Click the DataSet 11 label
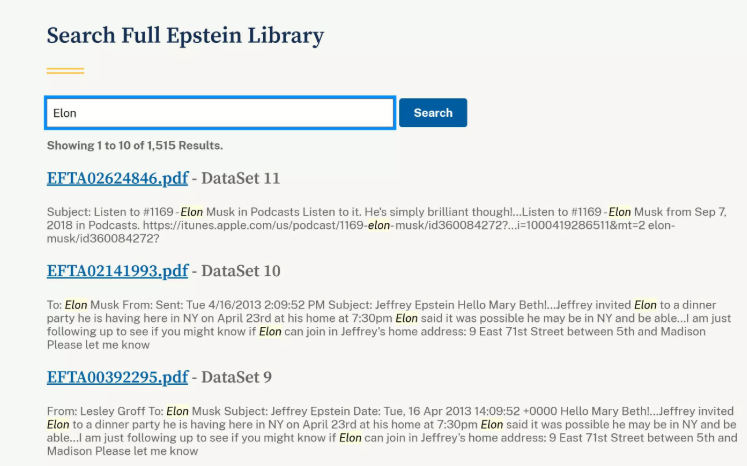Viewport: 747px width, 466px height. [x=241, y=179]
